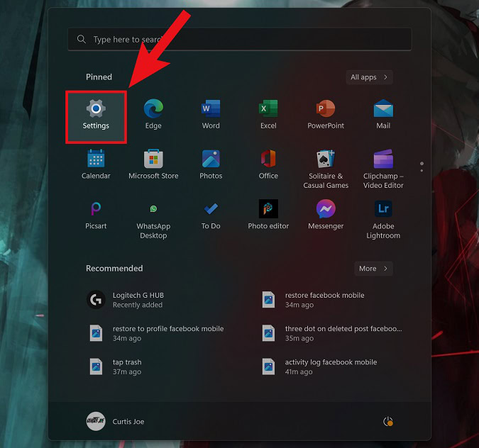Launch Microsoft Edge browser

153,114
